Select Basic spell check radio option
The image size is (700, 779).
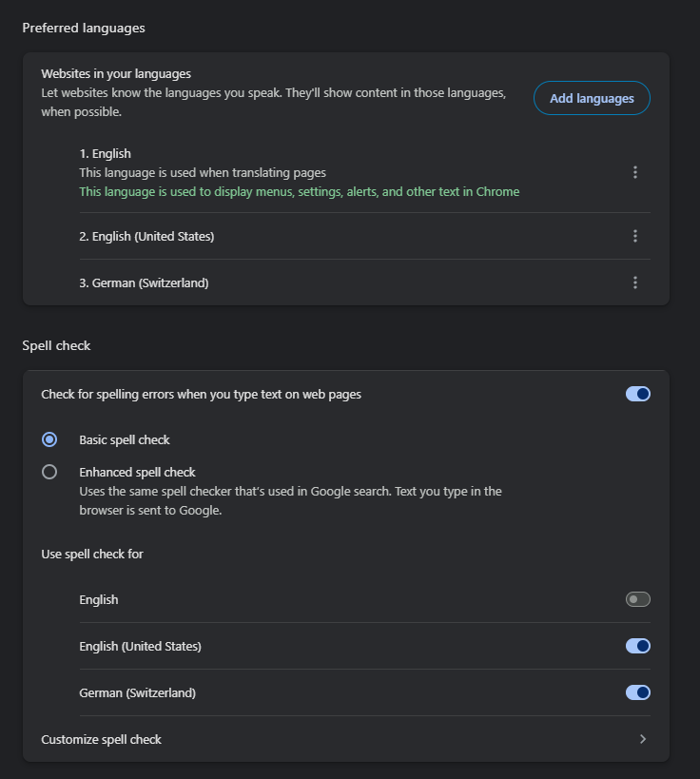coord(49,439)
